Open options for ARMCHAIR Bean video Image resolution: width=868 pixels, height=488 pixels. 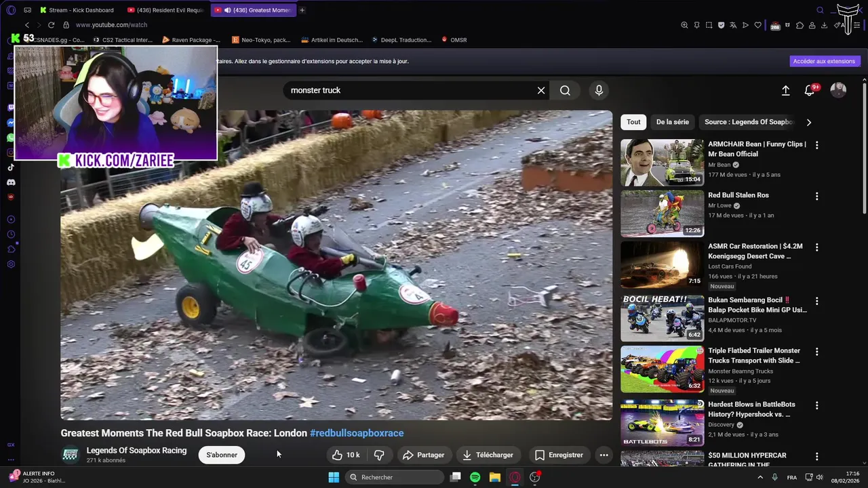816,145
